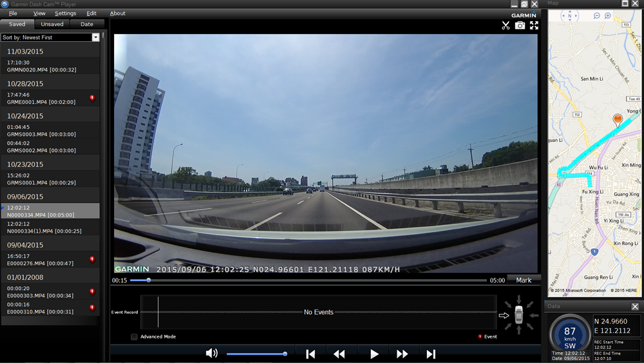This screenshot has height=363, width=644.
Task: Take a snapshot with the camera icon
Action: pos(520,26)
